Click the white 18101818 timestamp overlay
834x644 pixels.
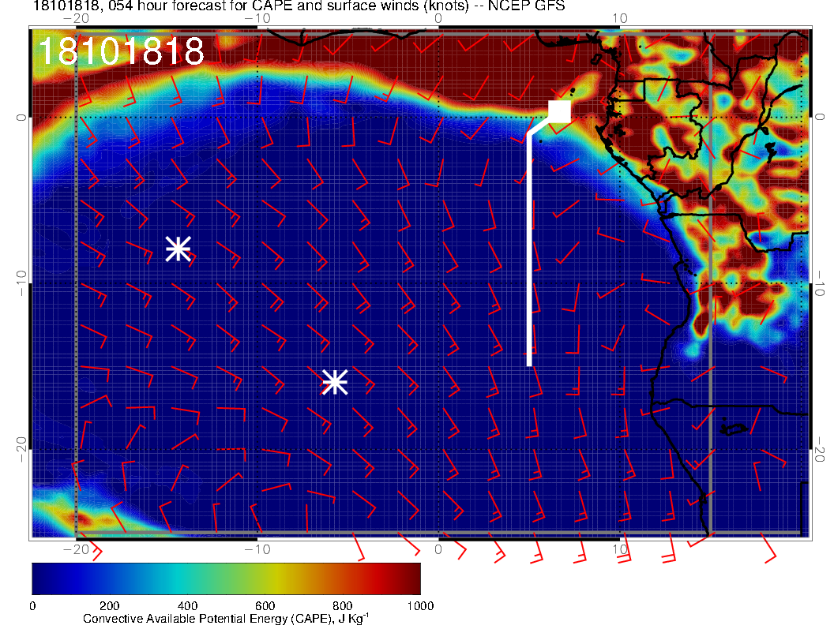click(x=121, y=51)
